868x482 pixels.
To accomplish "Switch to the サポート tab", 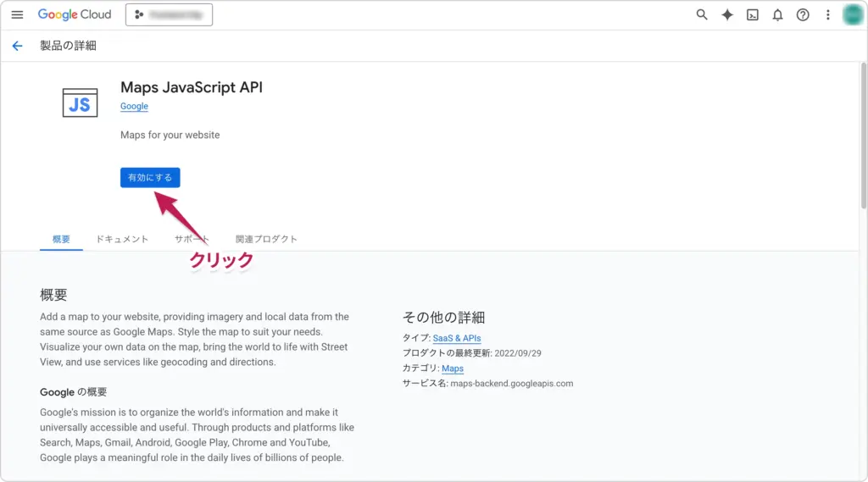I will (x=192, y=239).
